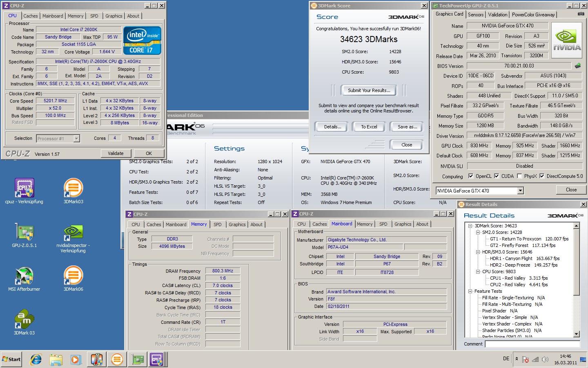Viewport: 588px width, 368px height.
Task: Click the To Excel button
Action: 369,127
